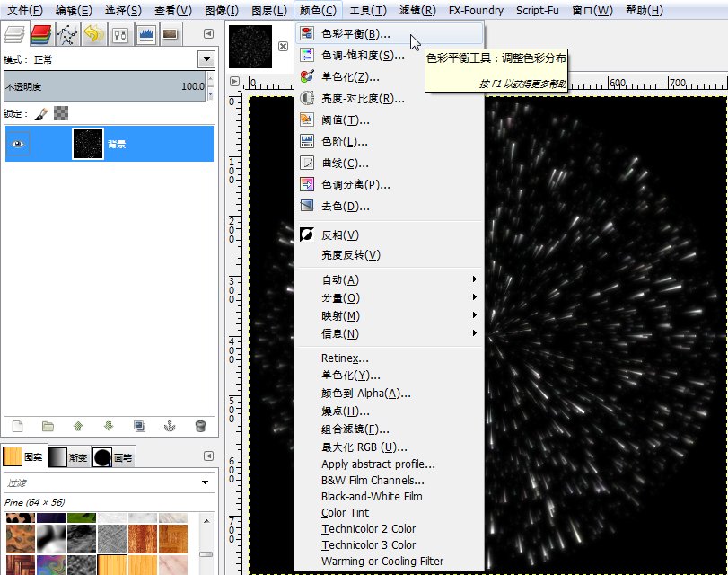Anchor the floating layer

(x=170, y=426)
